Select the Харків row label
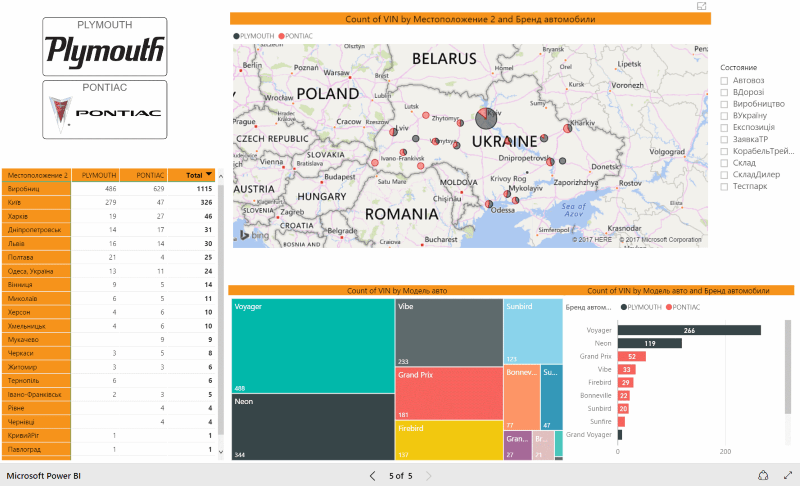This screenshot has width=800, height=486. [x=18, y=216]
